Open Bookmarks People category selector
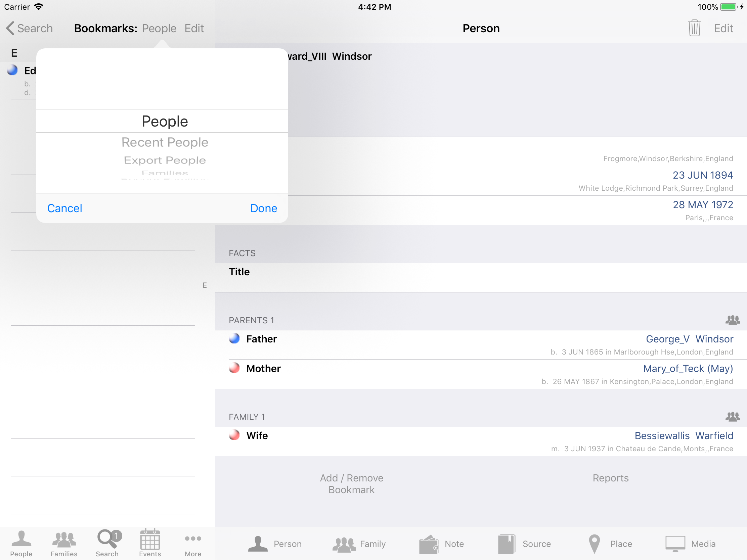Screen dimensions: 747x560 [x=159, y=28]
